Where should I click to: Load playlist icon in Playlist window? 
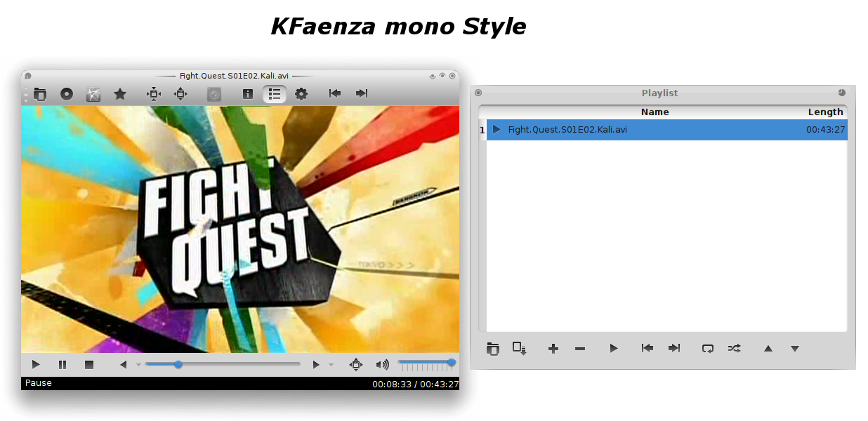[493, 348]
